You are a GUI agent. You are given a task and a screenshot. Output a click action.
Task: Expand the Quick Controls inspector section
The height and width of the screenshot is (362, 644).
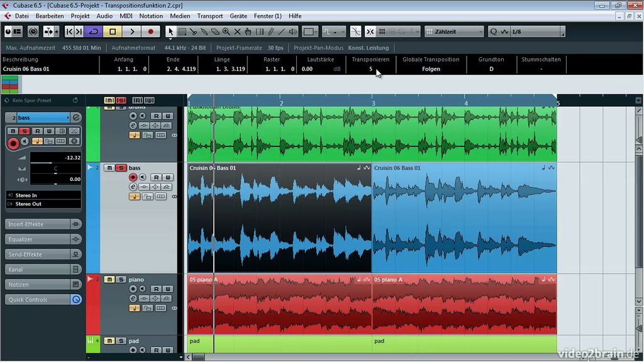coord(43,300)
